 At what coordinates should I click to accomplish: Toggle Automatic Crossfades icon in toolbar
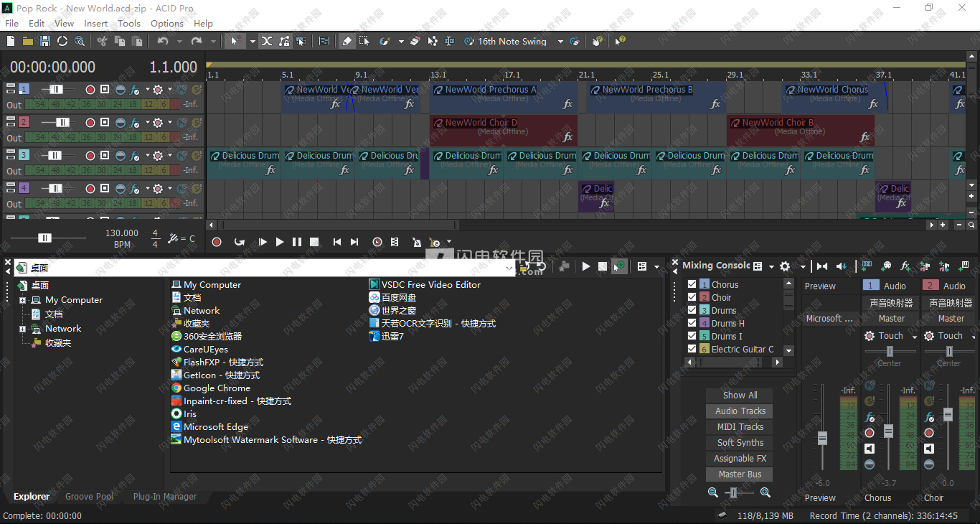267,42
